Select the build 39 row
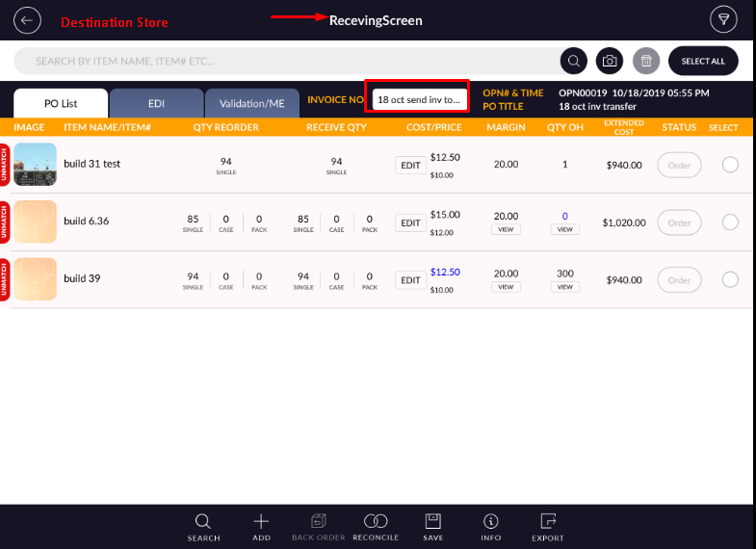 [730, 280]
